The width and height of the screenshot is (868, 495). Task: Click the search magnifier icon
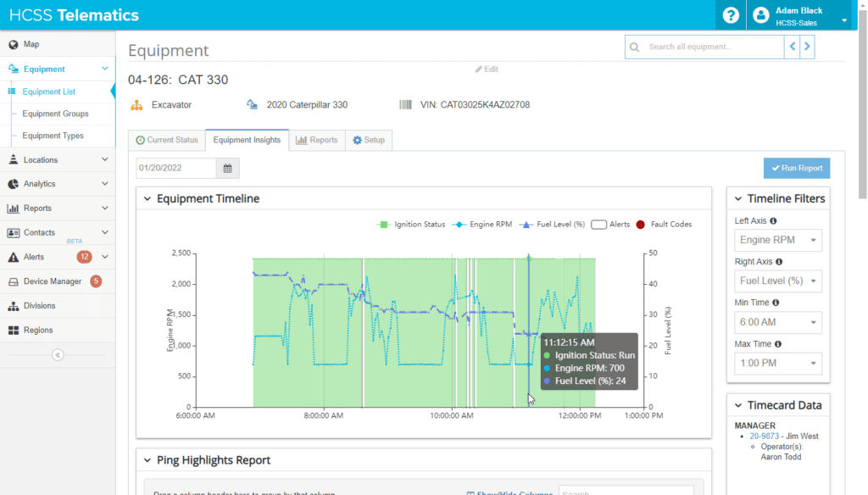click(x=635, y=47)
